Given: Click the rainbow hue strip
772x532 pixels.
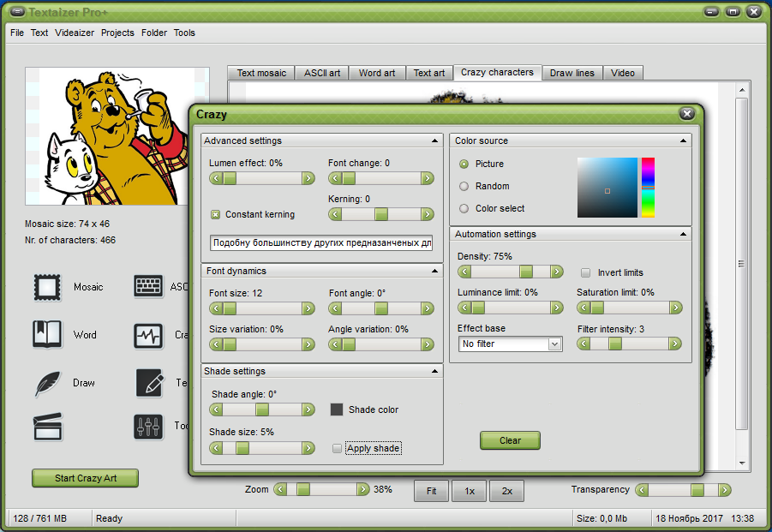Looking at the screenshot, I should tap(648, 188).
